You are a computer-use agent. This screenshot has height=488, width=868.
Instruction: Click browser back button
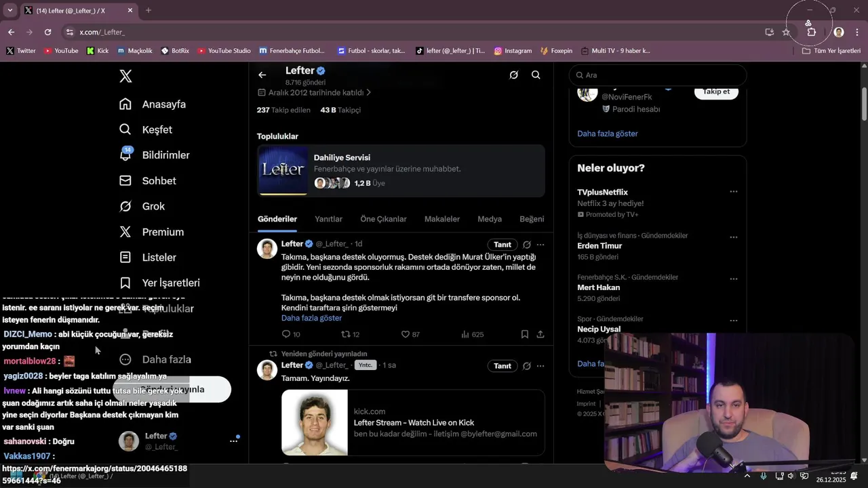click(x=11, y=32)
